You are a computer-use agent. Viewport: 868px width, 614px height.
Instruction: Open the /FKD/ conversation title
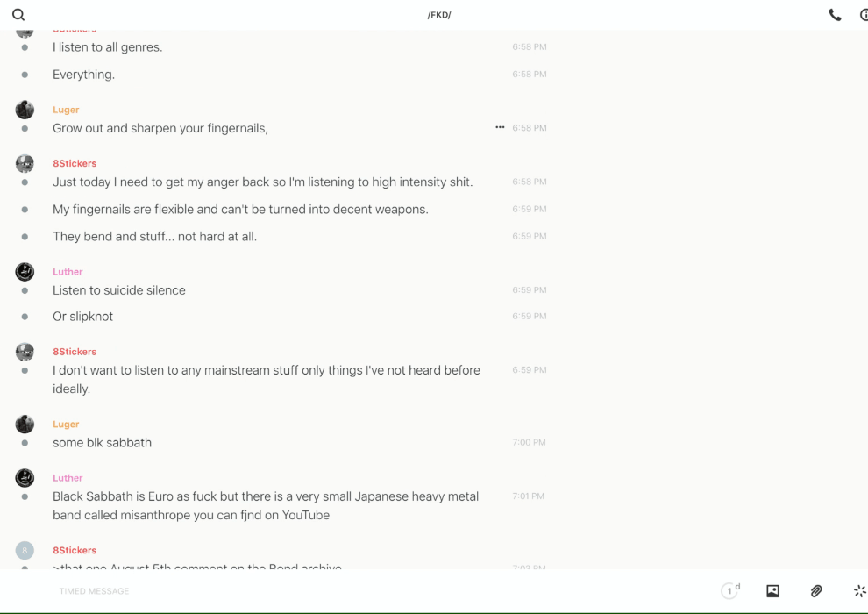(438, 15)
